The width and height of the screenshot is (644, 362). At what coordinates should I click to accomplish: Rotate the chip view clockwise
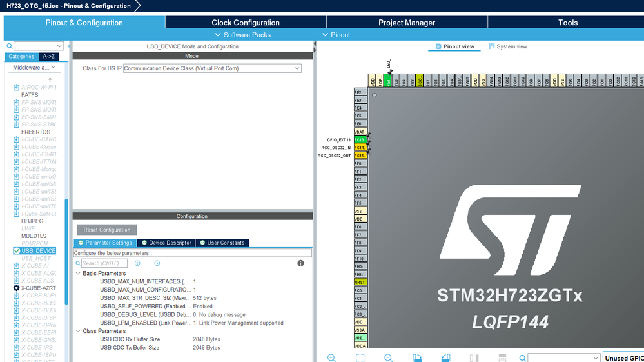(417, 358)
